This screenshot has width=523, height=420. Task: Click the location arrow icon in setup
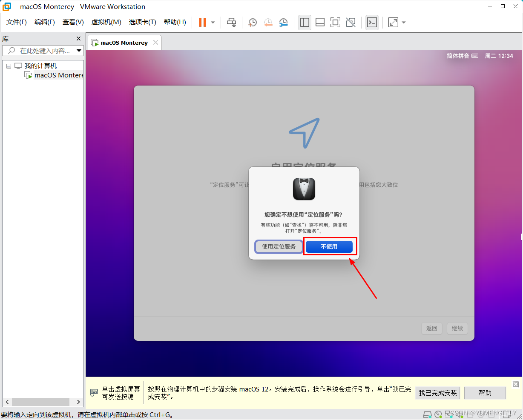pos(304,133)
